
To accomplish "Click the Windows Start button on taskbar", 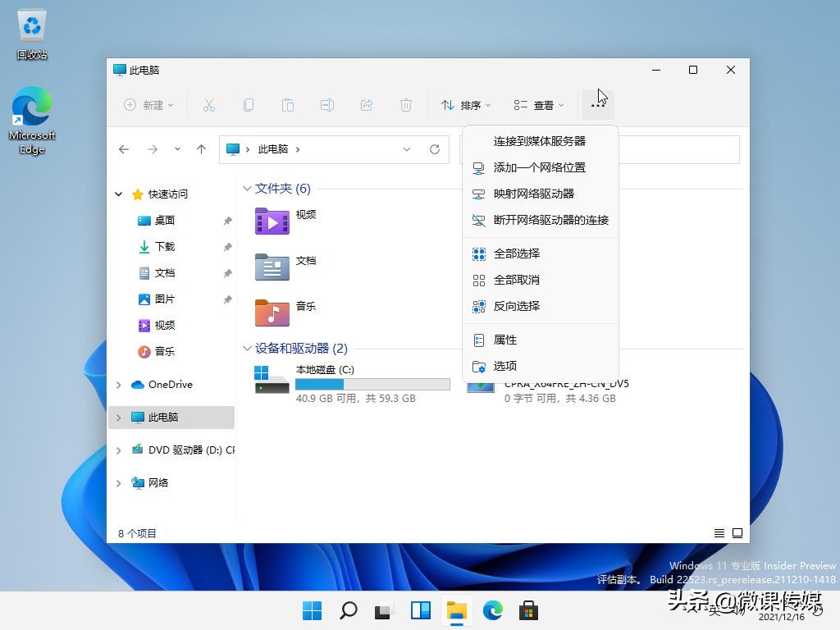I will pos(312,609).
